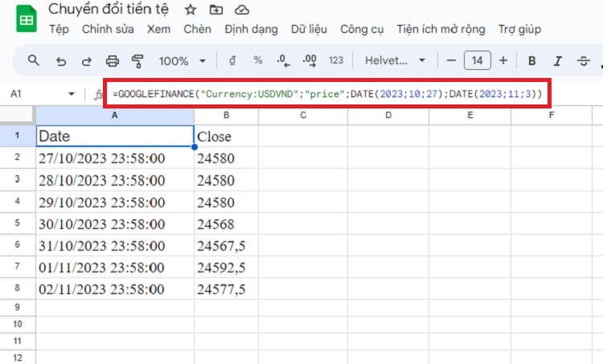603x364 pixels.
Task: Open the 123 number format menu
Action: pos(336,60)
